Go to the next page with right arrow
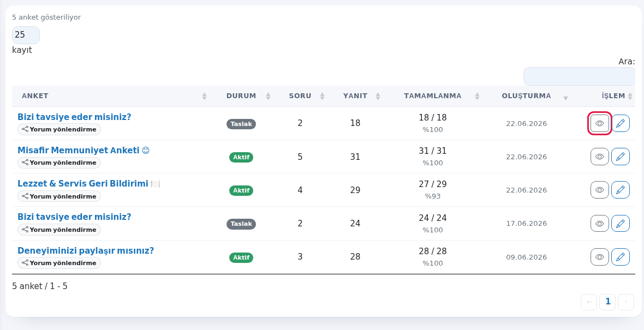Viewport: 644px width, 330px height. [x=626, y=302]
